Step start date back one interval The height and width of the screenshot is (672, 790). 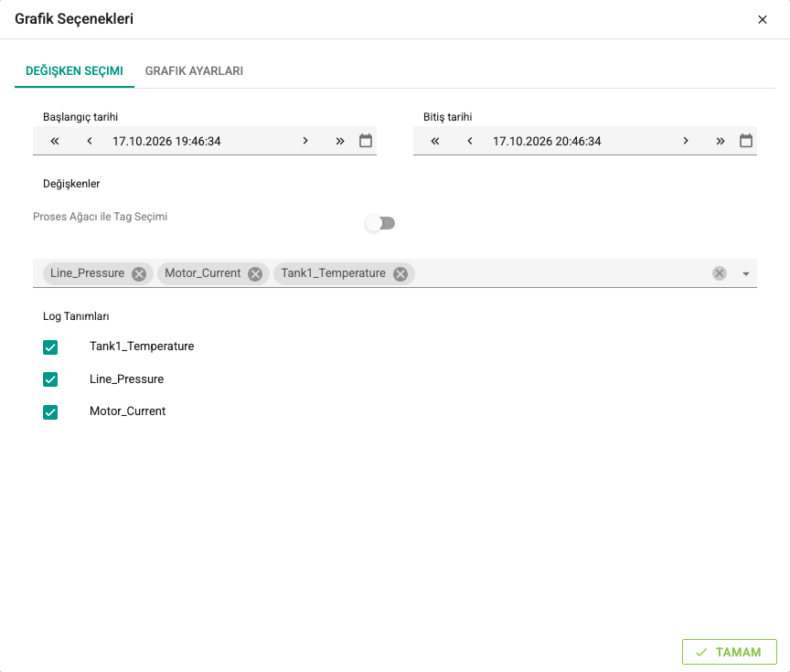pos(90,141)
